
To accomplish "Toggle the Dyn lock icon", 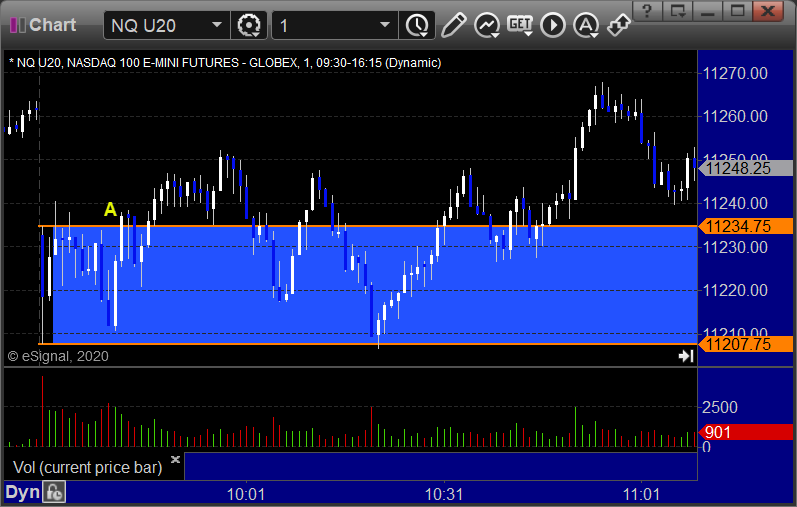I will (54, 493).
